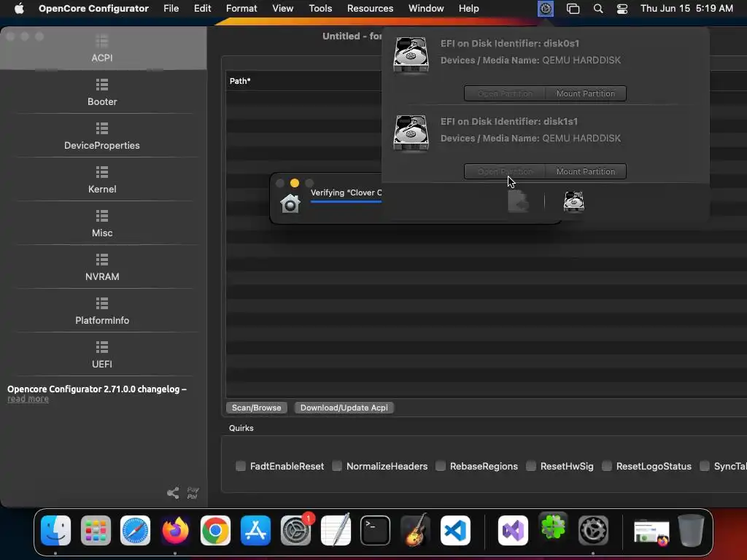Click the PayPal donate icon

[193, 493]
